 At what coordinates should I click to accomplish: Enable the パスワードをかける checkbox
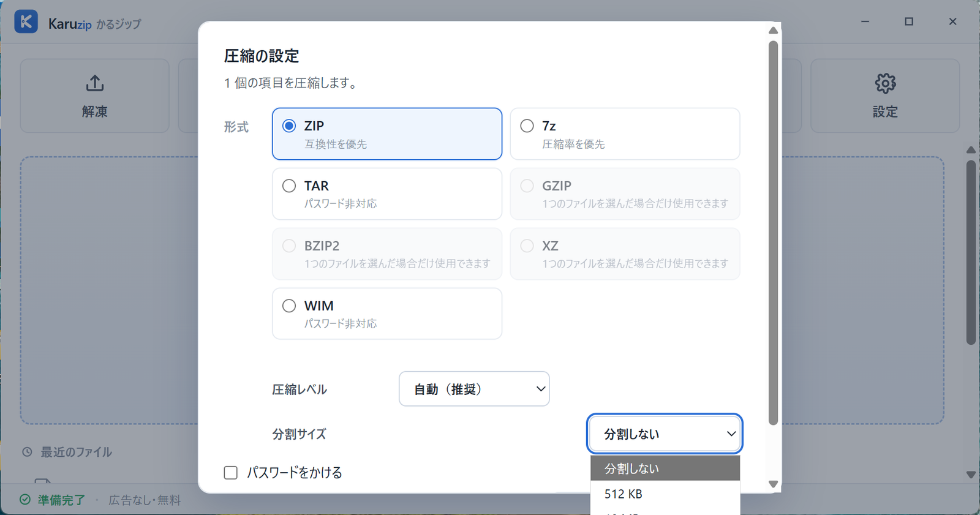(231, 473)
